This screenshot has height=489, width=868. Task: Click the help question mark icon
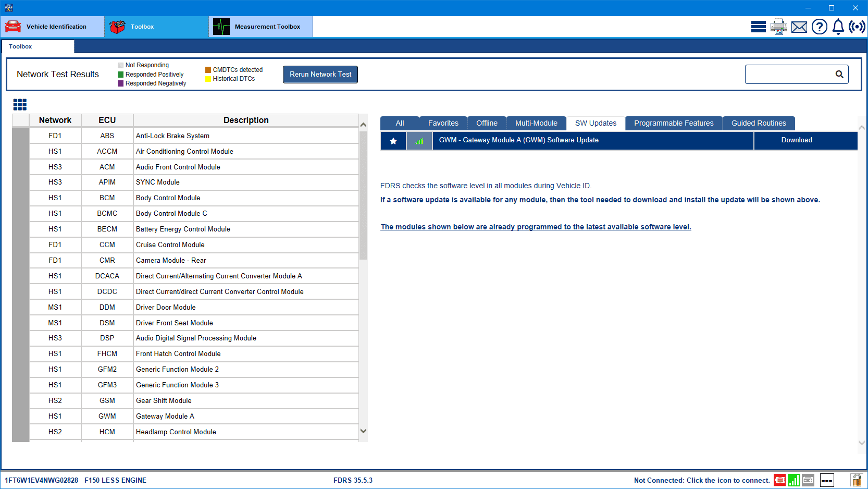pyautogui.click(x=819, y=27)
